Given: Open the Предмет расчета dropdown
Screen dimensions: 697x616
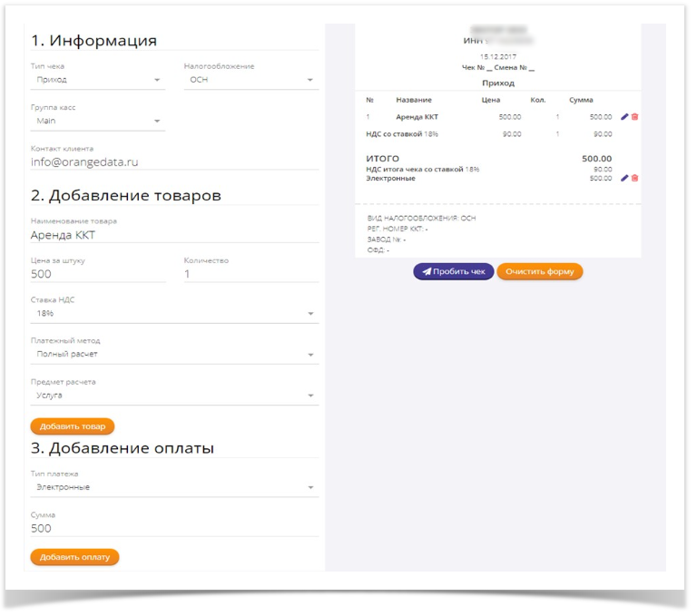Looking at the screenshot, I should [174, 396].
